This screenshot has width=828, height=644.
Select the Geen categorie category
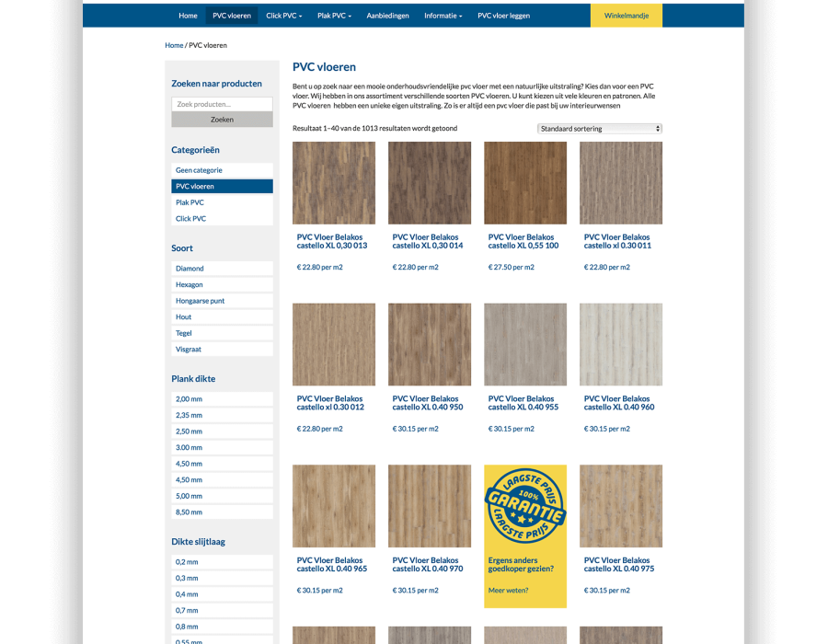(x=222, y=170)
